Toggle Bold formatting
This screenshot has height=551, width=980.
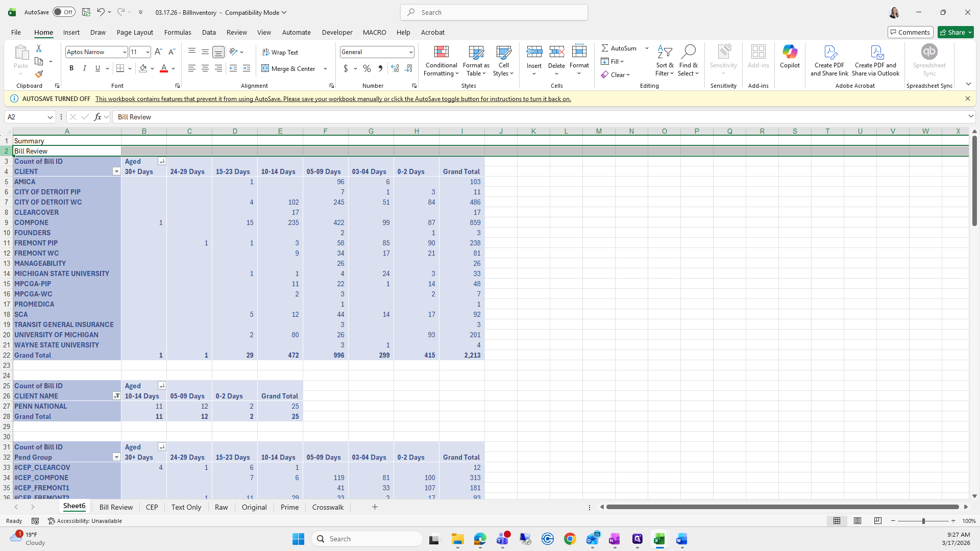pos(71,68)
